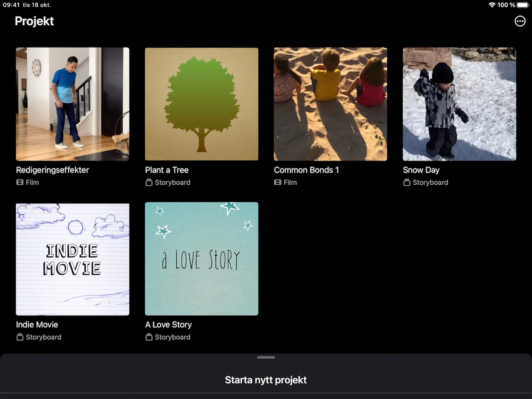
Task: Select the Snow Day title label
Action: [421, 170]
